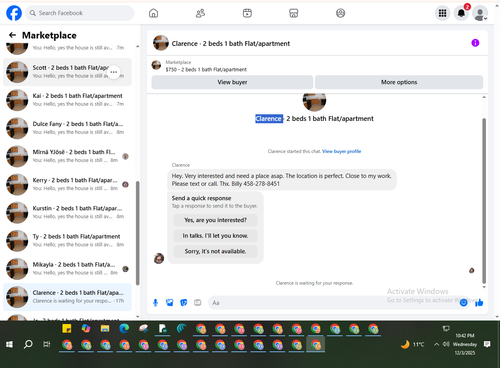This screenshot has height=368, width=500.
Task: Open File Explorer on the taskbar
Action: click(x=105, y=329)
